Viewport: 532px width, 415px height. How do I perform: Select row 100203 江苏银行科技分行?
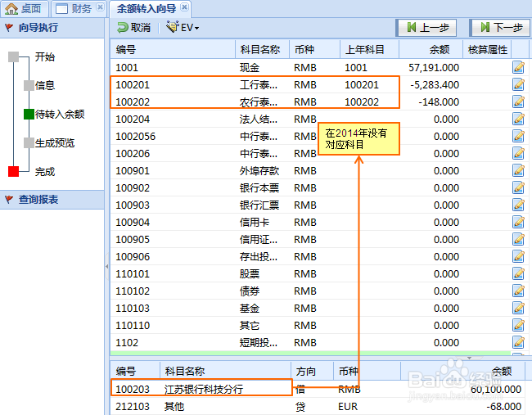[x=316, y=389]
